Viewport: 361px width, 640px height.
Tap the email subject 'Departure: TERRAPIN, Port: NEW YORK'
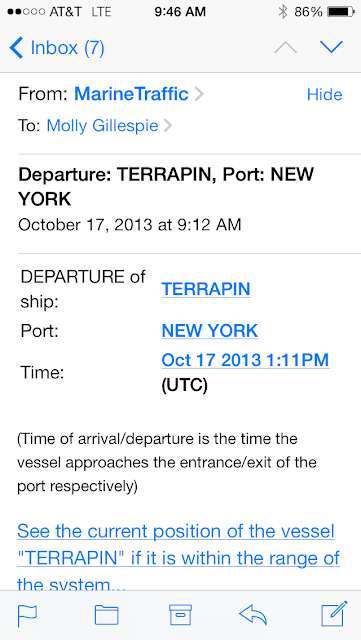[166, 187]
